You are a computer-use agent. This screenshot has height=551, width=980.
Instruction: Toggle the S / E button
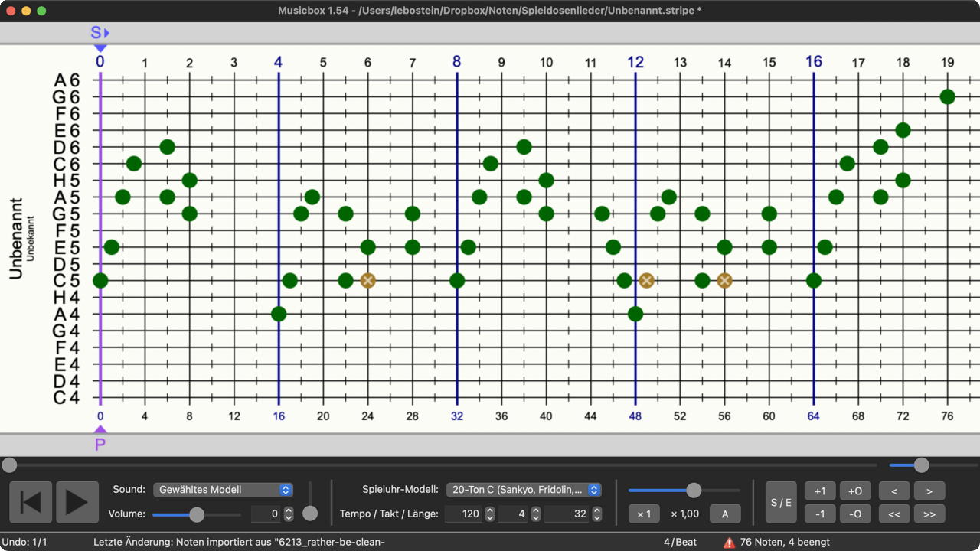click(781, 502)
